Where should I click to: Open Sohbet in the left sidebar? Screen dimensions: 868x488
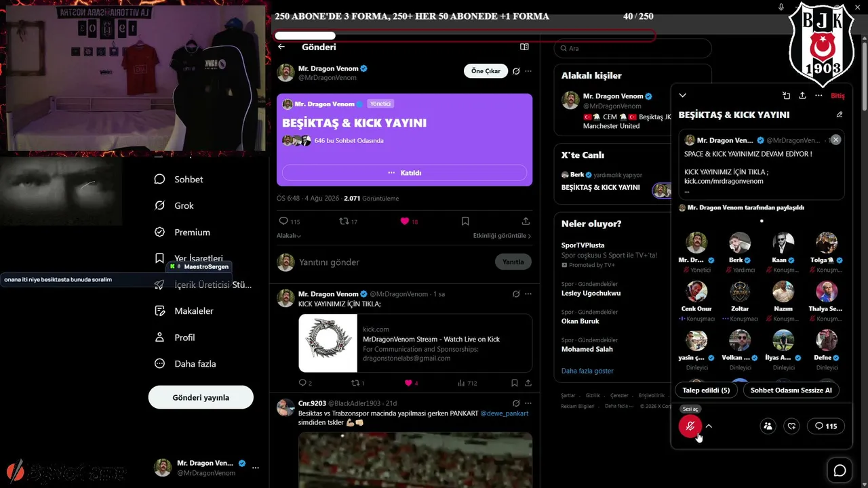(179, 179)
